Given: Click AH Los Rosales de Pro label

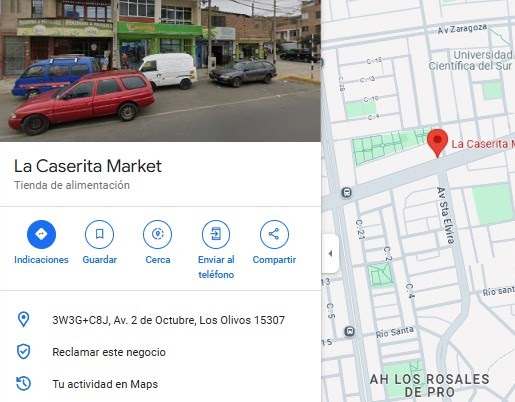Looking at the screenshot, I should [430, 385].
